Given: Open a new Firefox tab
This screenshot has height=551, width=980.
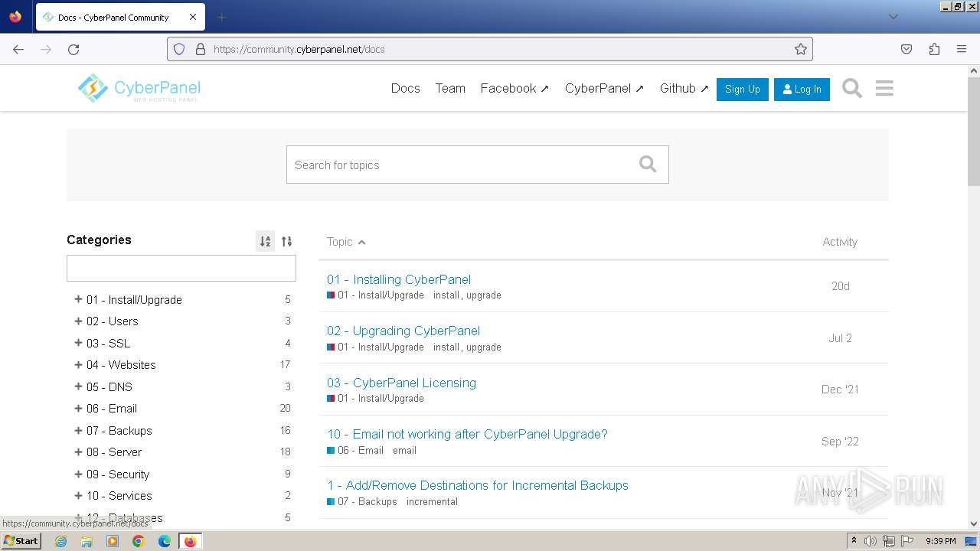Looking at the screenshot, I should click(x=221, y=17).
